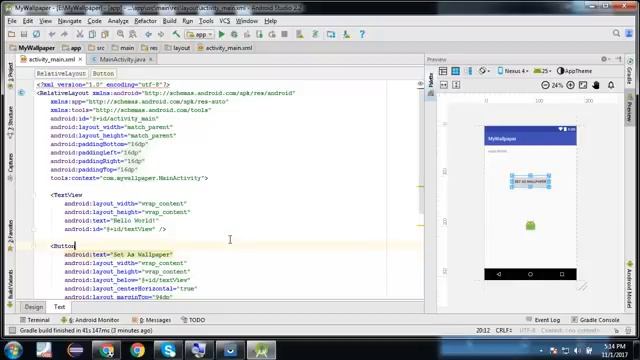The image size is (640, 360).
Task: Open the Event Log tool window
Action: tap(543, 320)
